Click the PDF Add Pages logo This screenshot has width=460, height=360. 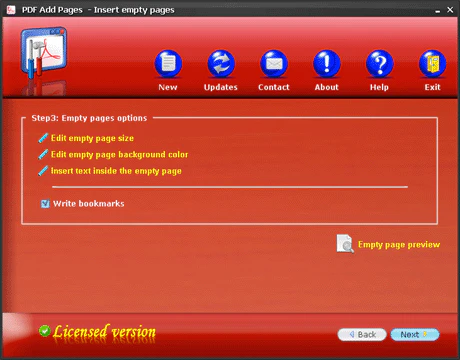pyautogui.click(x=44, y=53)
